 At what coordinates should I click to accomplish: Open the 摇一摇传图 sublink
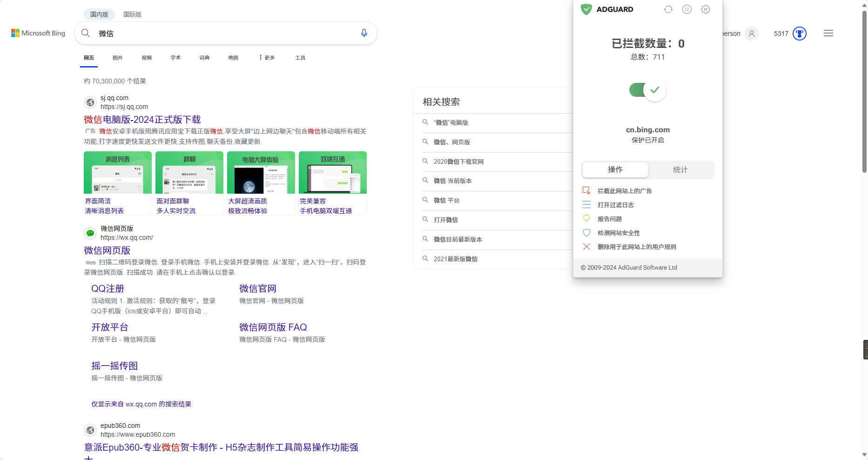pyautogui.click(x=114, y=366)
